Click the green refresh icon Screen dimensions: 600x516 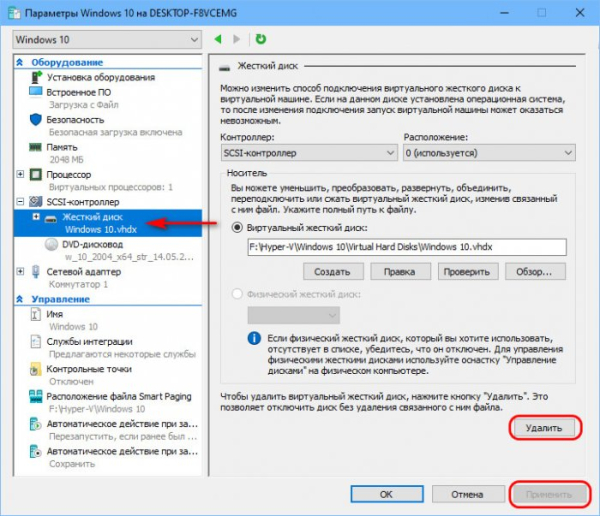tap(261, 39)
